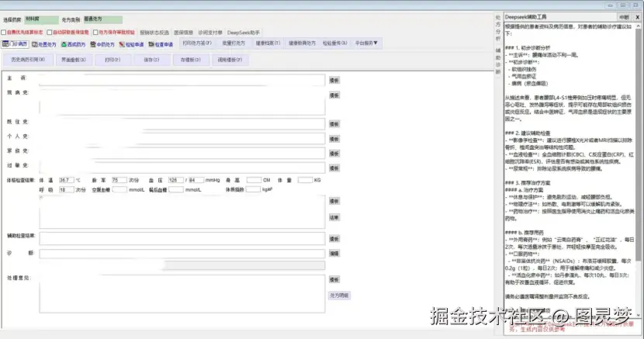Click the 体重 KG input field
Viewport: 644px width, 339px height.
click(x=305, y=180)
